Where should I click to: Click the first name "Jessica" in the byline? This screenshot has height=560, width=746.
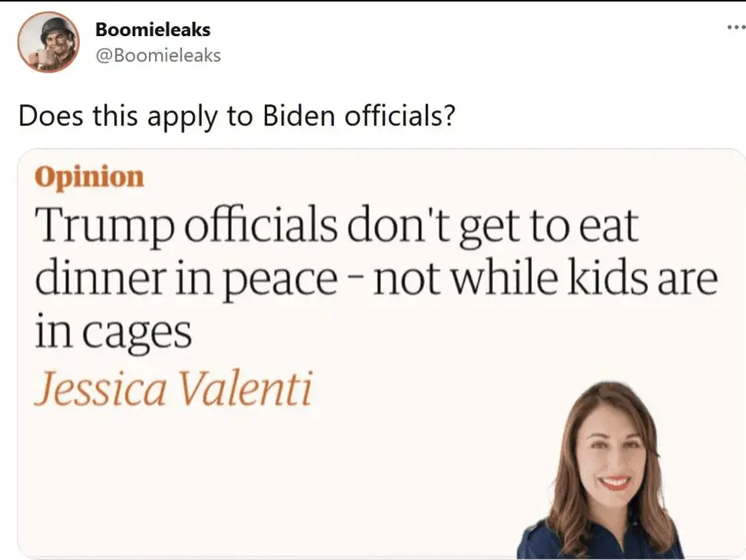[x=100, y=389]
